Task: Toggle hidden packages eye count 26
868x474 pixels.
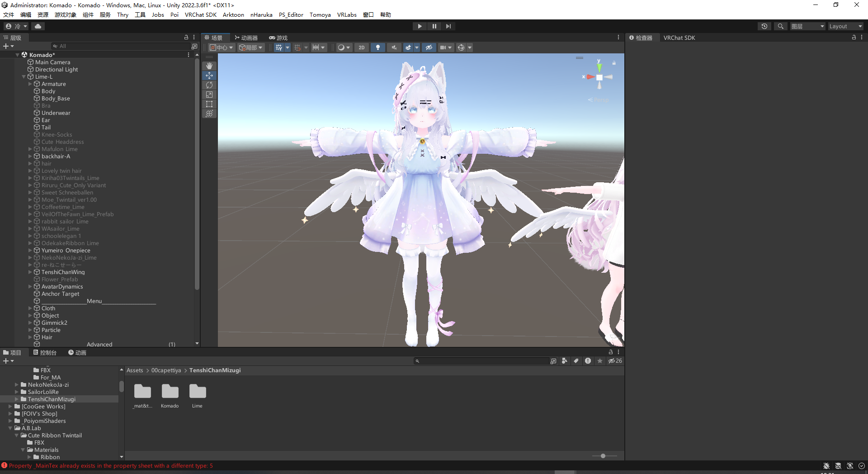Action: tap(615, 361)
